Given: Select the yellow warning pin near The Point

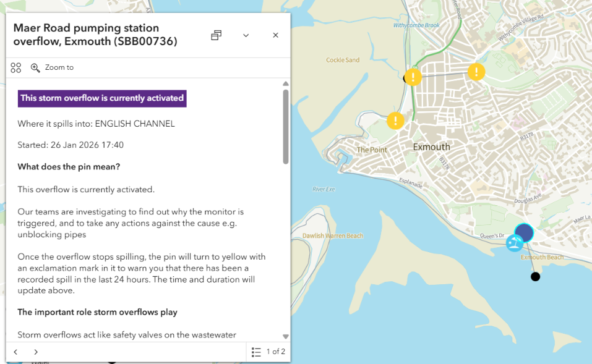Looking at the screenshot, I should 396,121.
